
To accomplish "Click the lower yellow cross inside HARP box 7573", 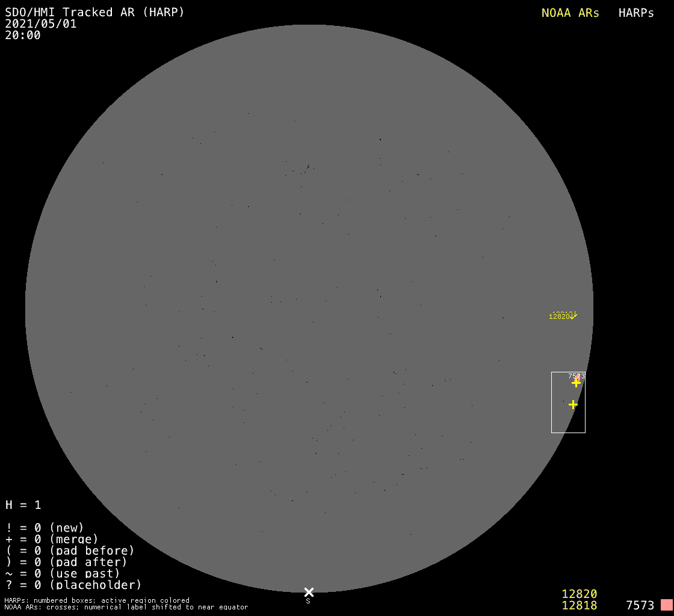I will 573,405.
